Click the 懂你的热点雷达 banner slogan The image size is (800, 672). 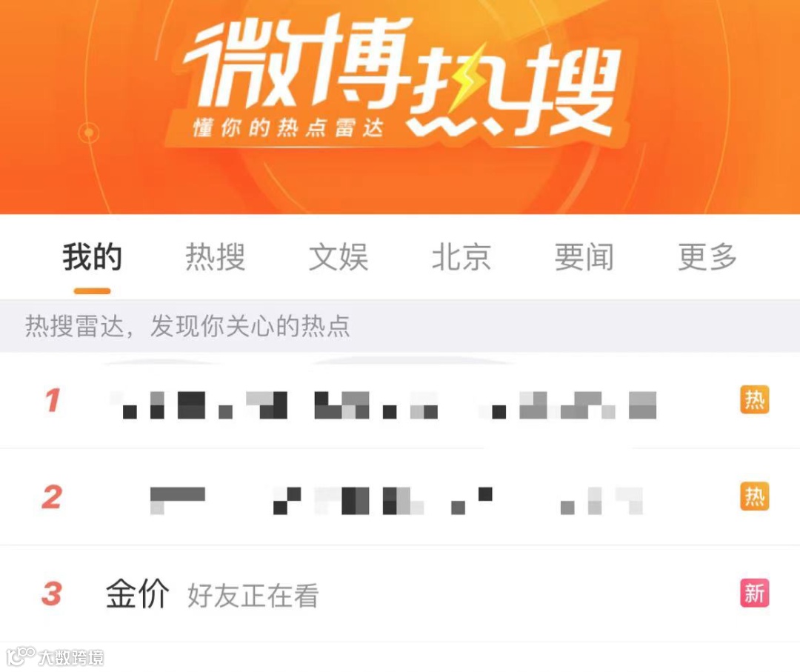(x=288, y=127)
